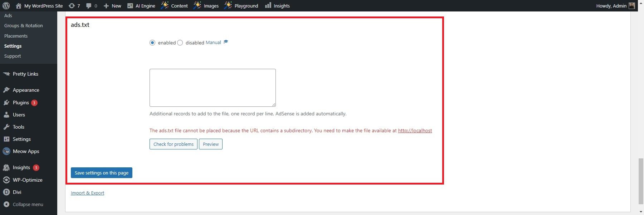Click in the additional records textarea
Screen dimensions: 644x215
(x=213, y=88)
